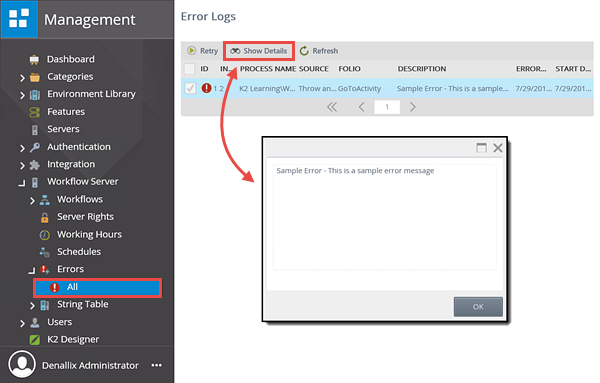This screenshot has height=383, width=600.
Task: Uncheck the K2 Learning error row checkbox
Action: click(190, 88)
